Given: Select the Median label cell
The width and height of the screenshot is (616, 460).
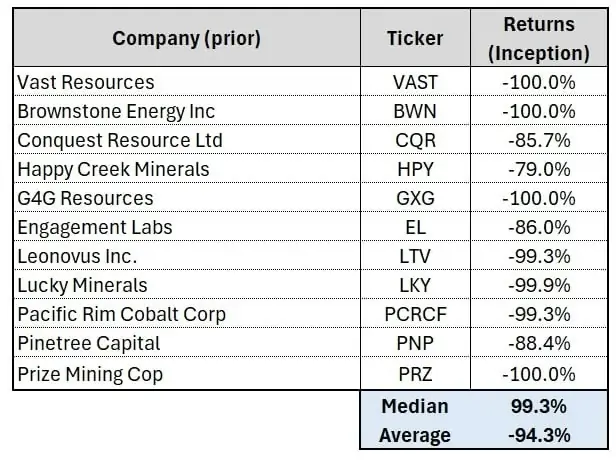Looking at the screenshot, I should (x=414, y=406).
